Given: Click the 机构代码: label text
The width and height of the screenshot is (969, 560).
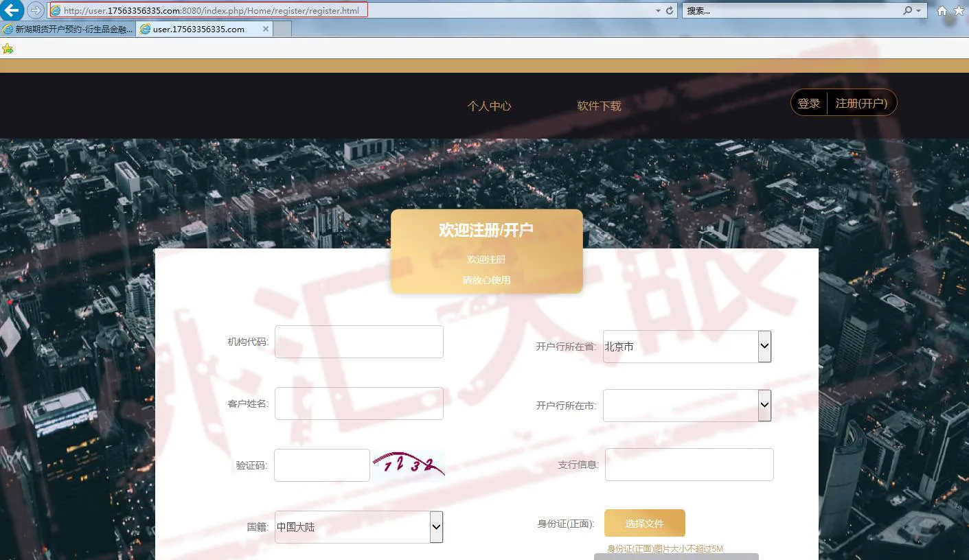Looking at the screenshot, I should 248,342.
